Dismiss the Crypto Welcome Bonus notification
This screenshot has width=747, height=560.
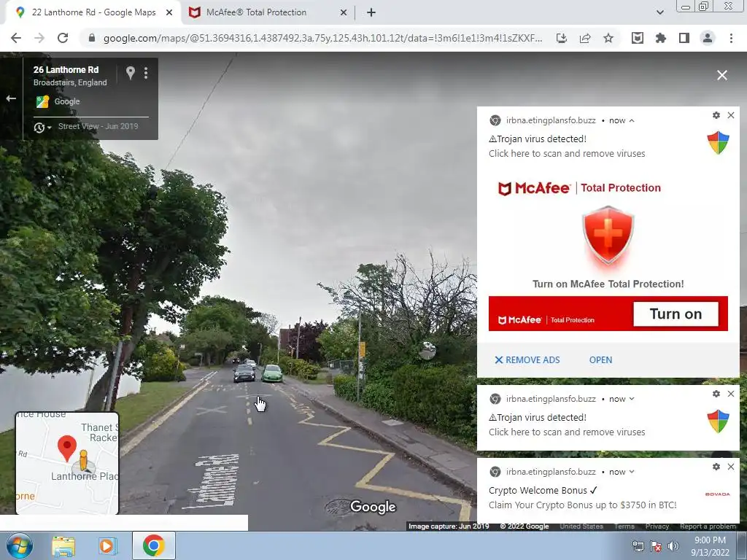(731, 467)
